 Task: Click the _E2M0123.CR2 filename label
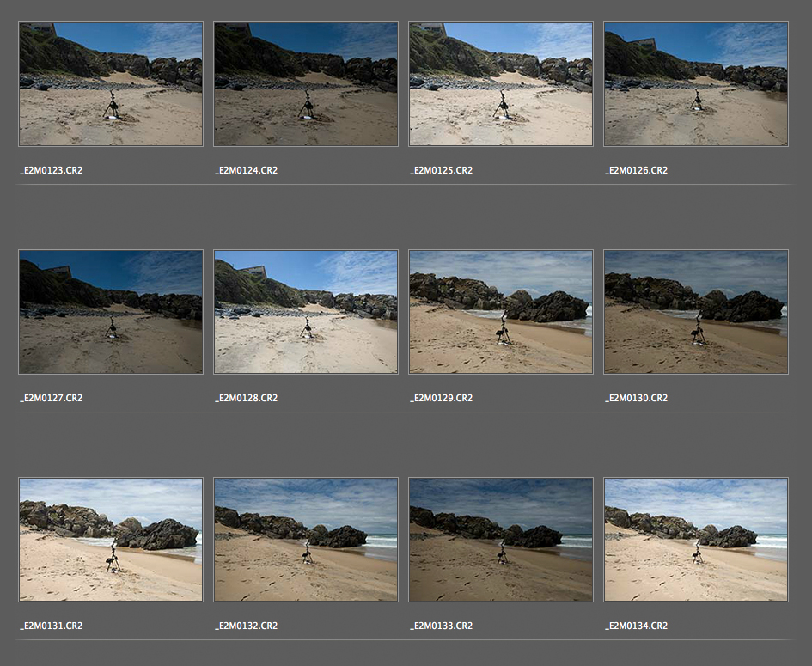[x=52, y=170]
